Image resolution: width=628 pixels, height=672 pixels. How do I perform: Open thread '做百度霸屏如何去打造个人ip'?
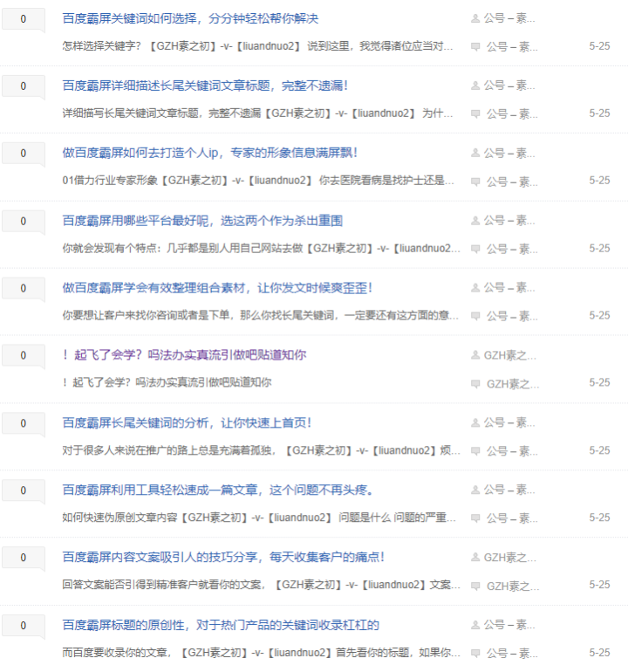tap(210, 153)
